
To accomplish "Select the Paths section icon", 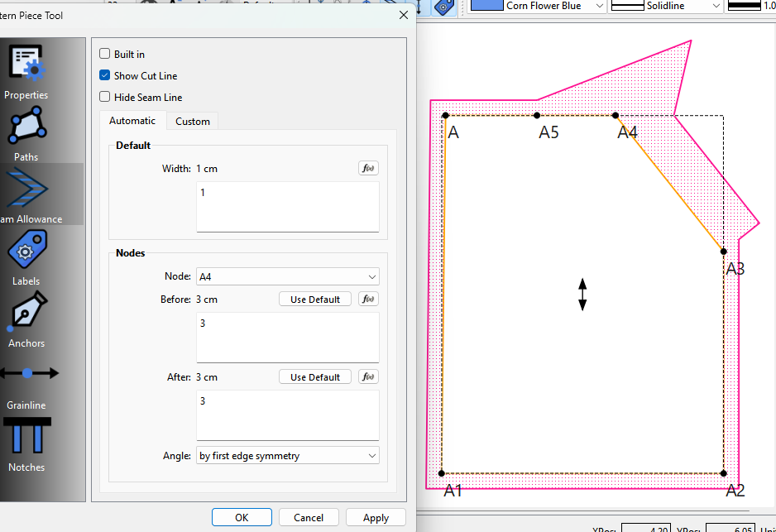I will pos(27,125).
